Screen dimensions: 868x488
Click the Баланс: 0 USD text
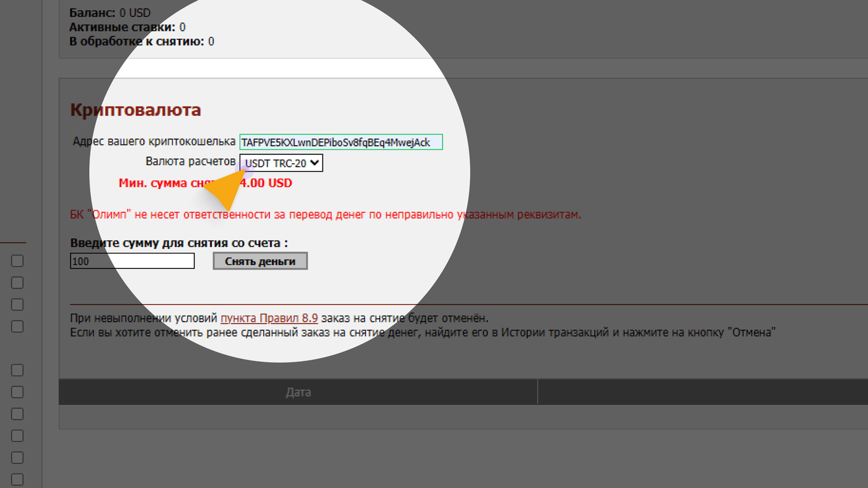(110, 13)
